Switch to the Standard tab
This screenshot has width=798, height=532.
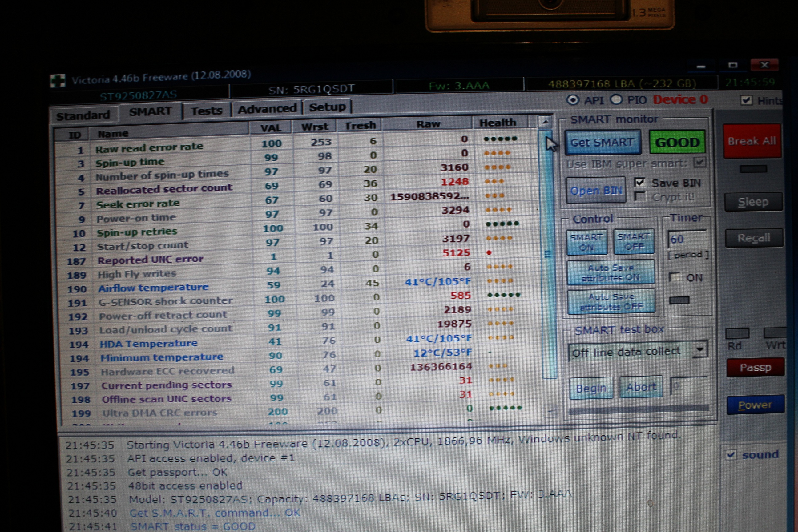83,115
